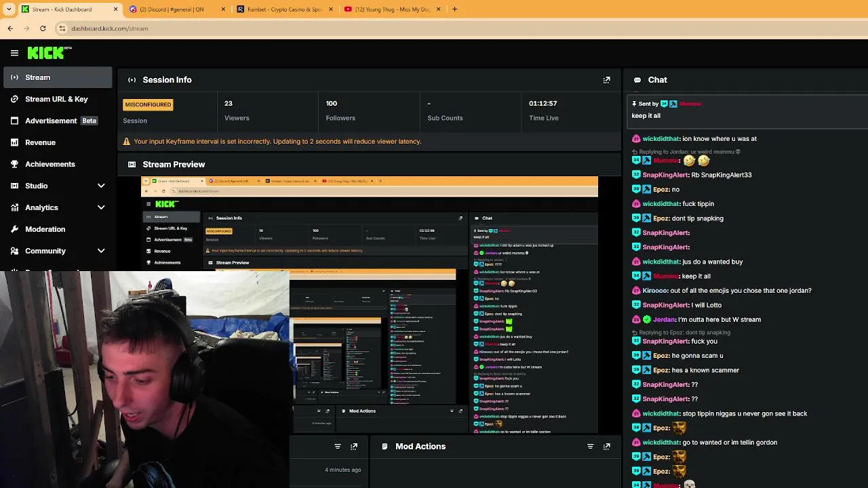
Task: Click the verified badge next to Jordan
Action: pyautogui.click(x=647, y=320)
